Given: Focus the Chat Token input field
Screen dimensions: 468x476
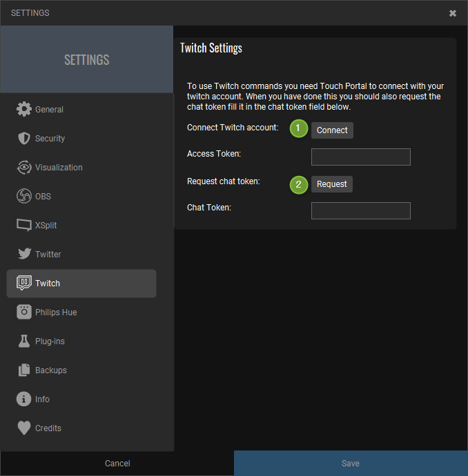Looking at the screenshot, I should pos(361,210).
